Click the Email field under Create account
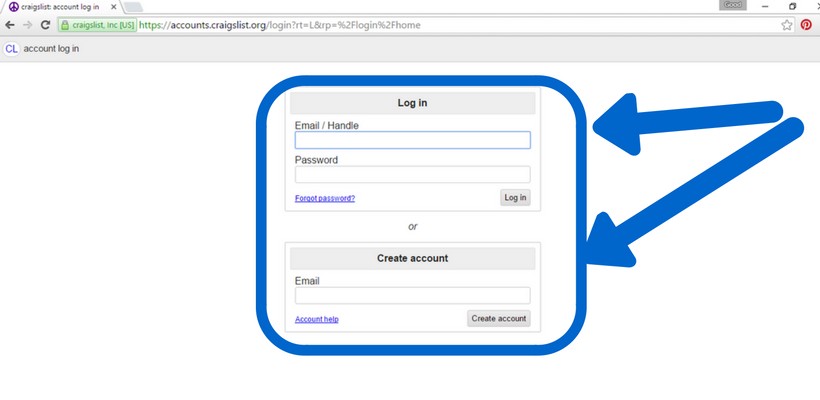 coord(413,295)
